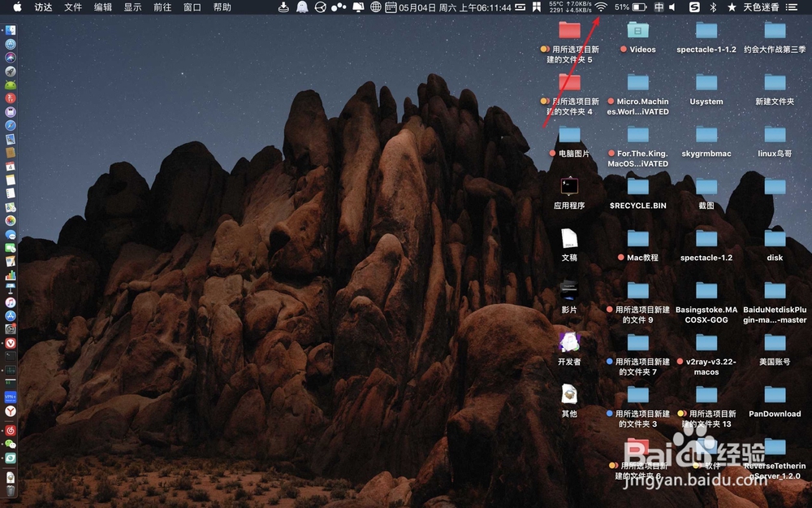This screenshot has width=812, height=508.
Task: Open App Store from the Dock
Action: click(11, 315)
